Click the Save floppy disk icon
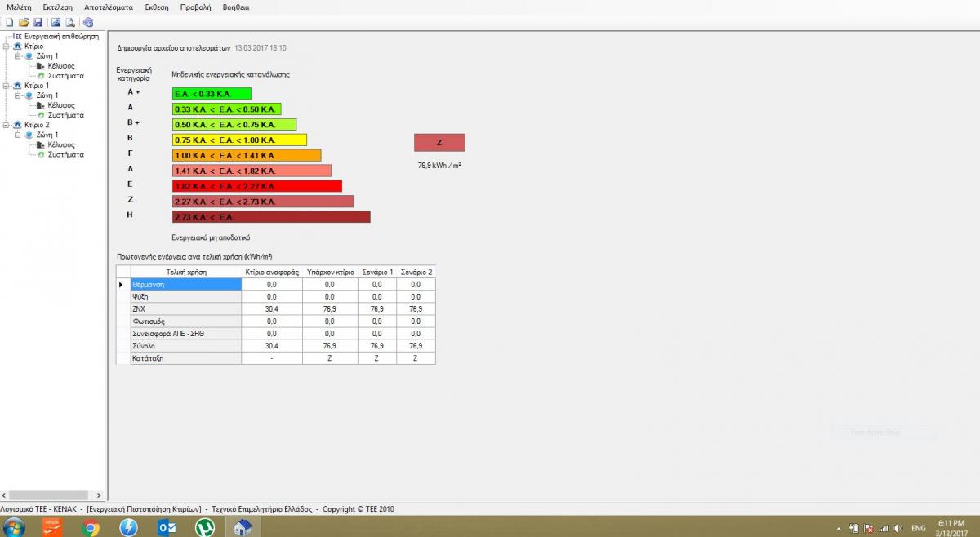Image resolution: width=980 pixels, height=537 pixels. pyautogui.click(x=38, y=22)
